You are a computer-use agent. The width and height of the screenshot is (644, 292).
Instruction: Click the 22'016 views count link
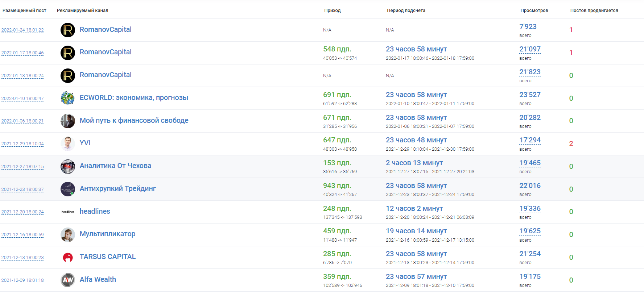530,186
